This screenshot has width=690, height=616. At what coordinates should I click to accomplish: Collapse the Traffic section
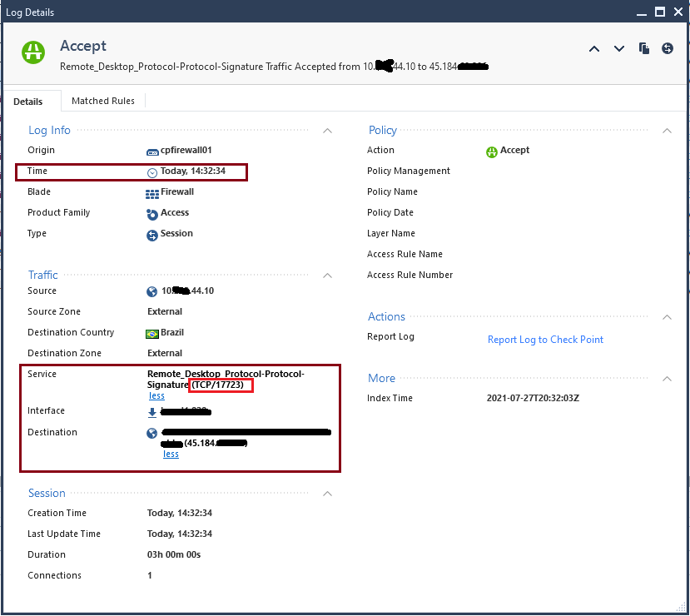(x=328, y=276)
